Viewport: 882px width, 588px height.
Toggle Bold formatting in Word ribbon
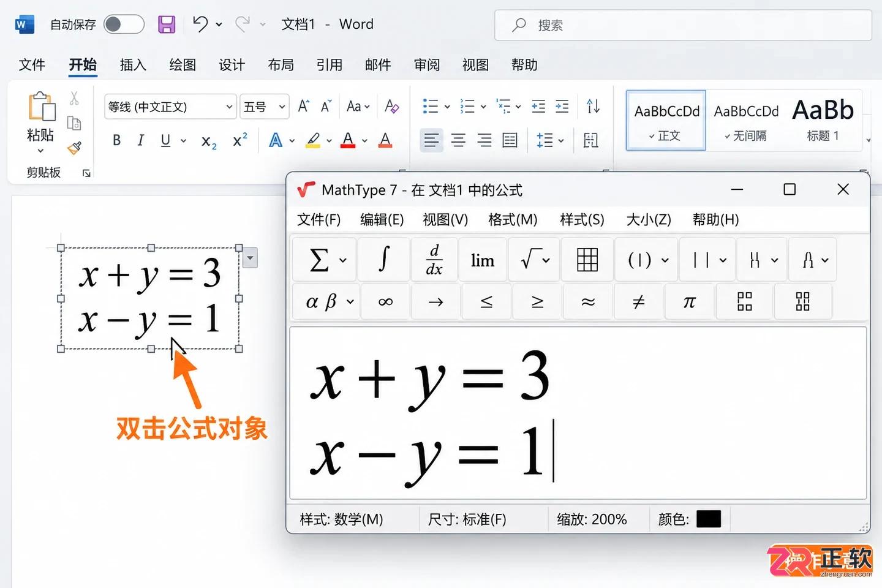click(x=116, y=141)
